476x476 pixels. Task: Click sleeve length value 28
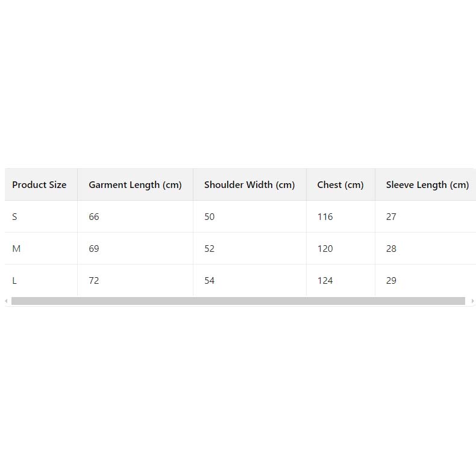pos(391,249)
